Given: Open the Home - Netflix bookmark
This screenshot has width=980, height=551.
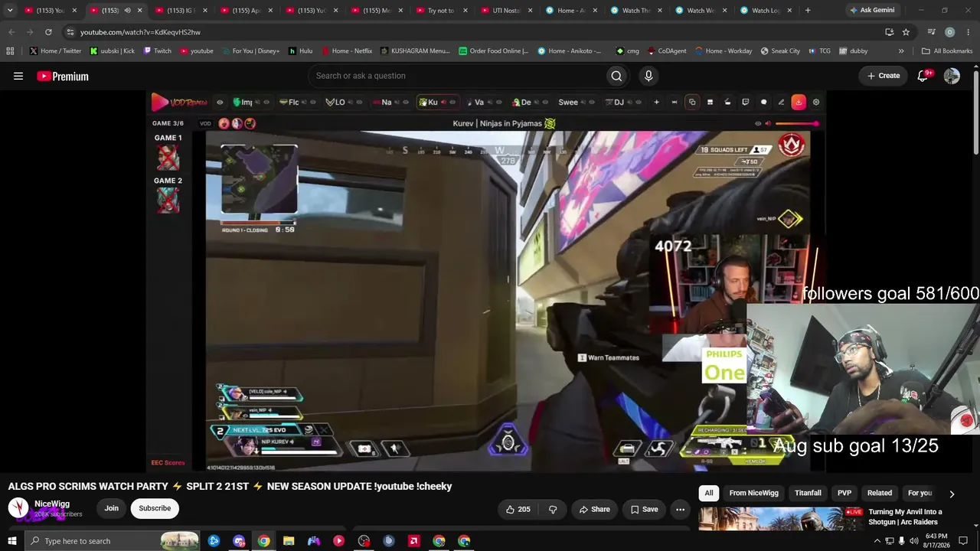Looking at the screenshot, I should point(347,51).
